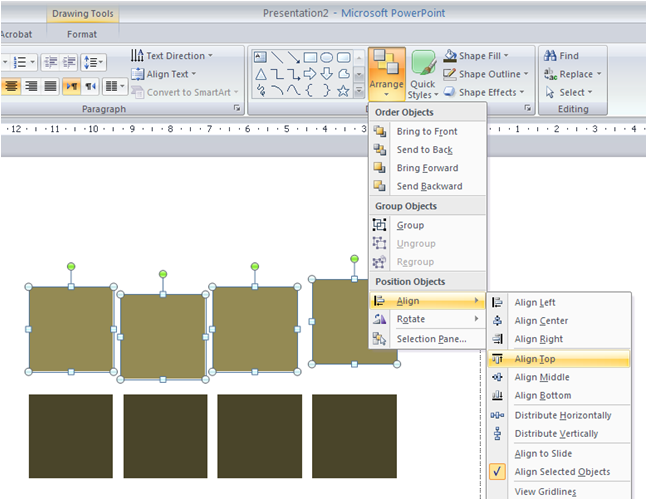Select the rounded rectangle shape

[343, 57]
